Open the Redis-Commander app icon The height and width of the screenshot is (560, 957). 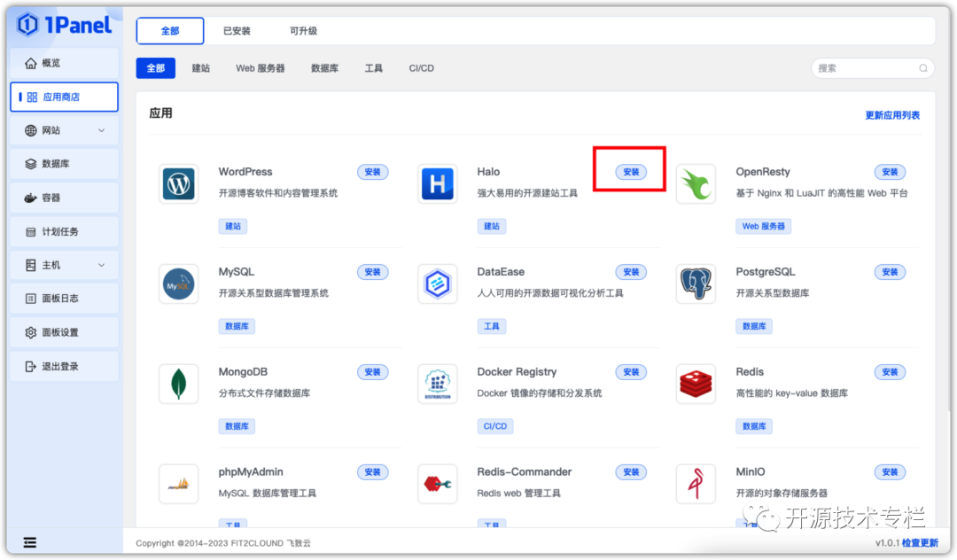tap(438, 484)
